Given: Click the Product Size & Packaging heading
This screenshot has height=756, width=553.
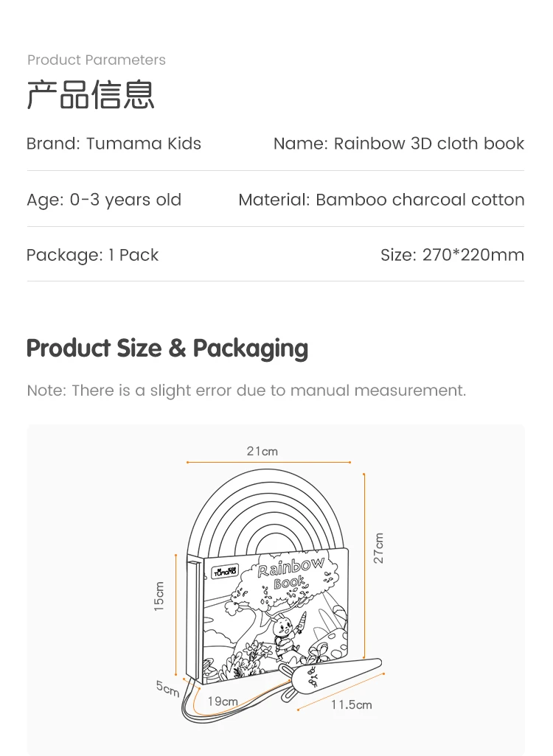Looking at the screenshot, I should 167,349.
